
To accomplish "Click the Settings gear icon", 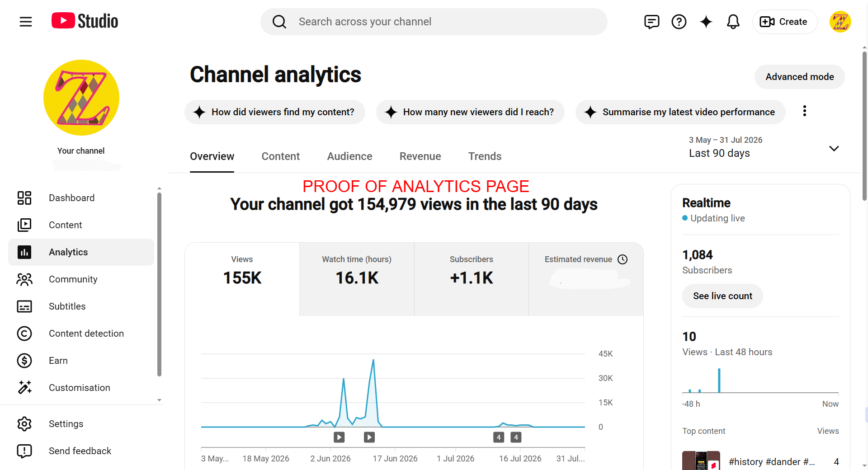I will pyautogui.click(x=24, y=424).
